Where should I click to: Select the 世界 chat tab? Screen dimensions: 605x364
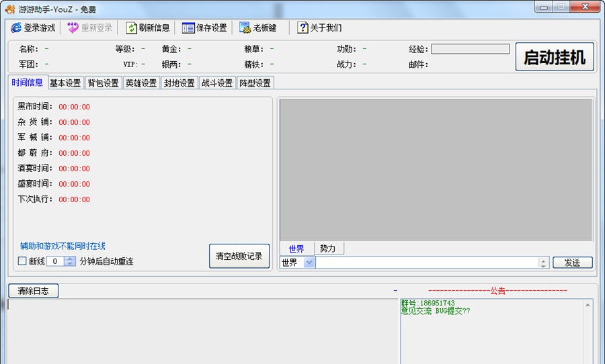[x=296, y=248]
